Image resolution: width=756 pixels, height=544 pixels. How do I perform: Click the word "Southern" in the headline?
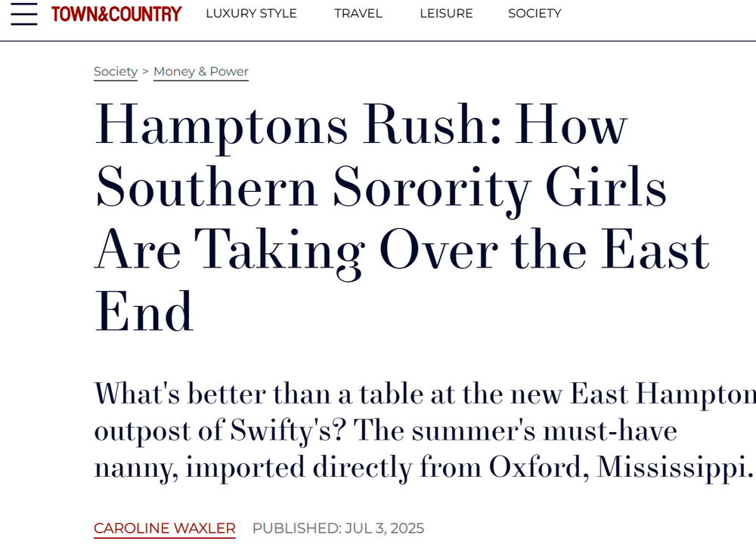(x=206, y=187)
